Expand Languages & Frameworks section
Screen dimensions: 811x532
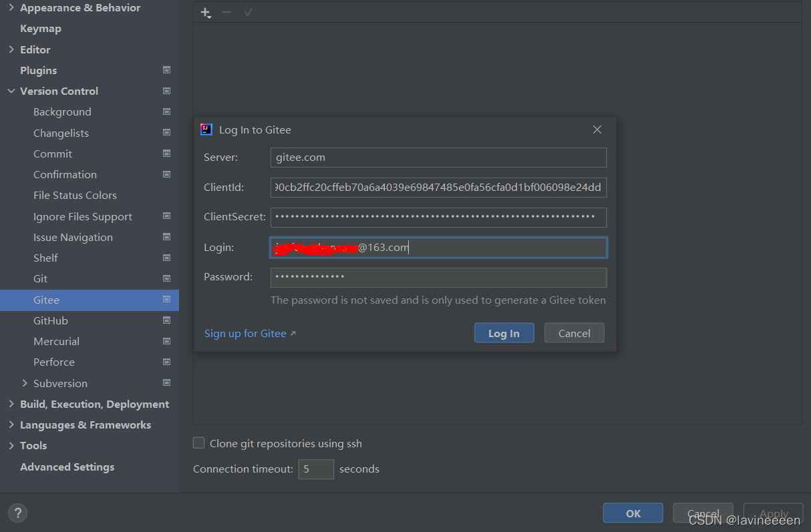point(11,425)
